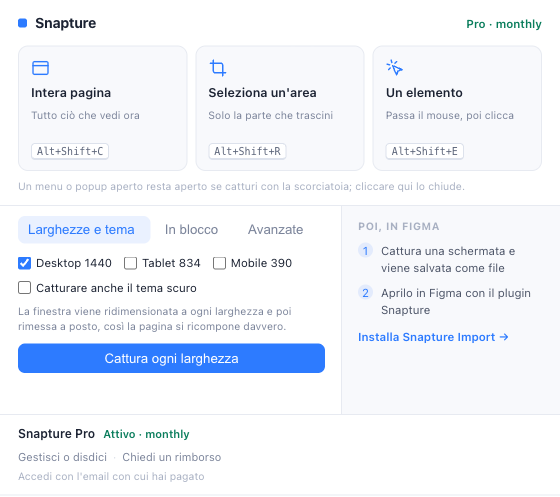Click the Attivo · monthly status text
This screenshot has height=497, width=560.
coord(146,434)
